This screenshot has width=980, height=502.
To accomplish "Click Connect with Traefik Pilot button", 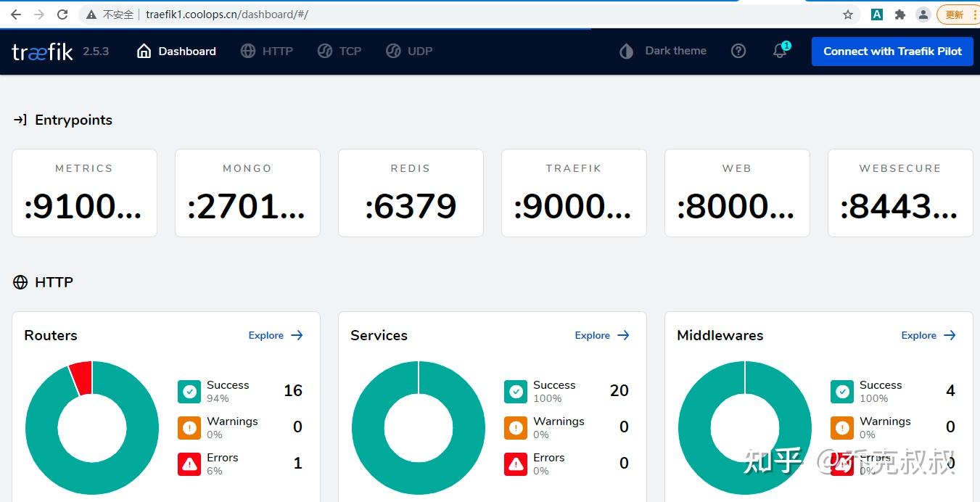I will tap(892, 52).
